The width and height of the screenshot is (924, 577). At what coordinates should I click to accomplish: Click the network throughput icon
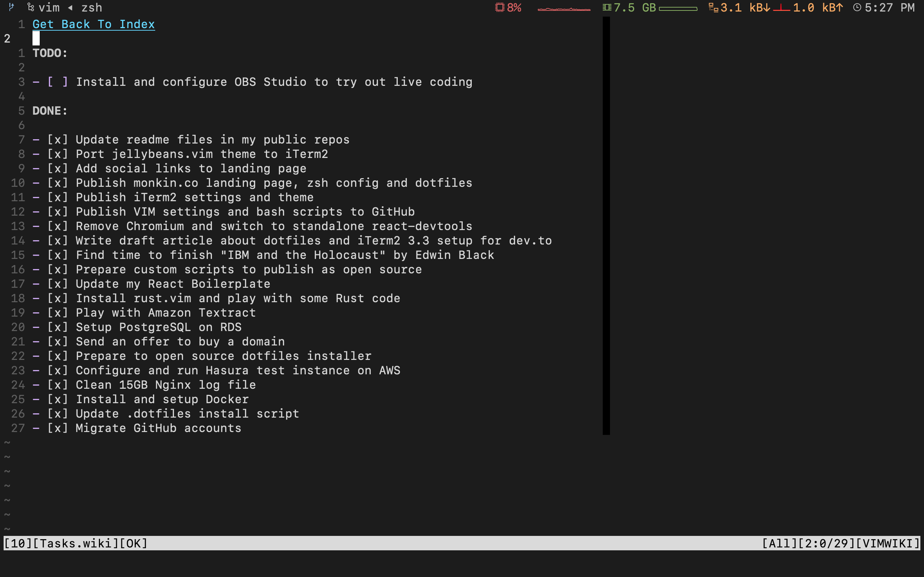[713, 7]
